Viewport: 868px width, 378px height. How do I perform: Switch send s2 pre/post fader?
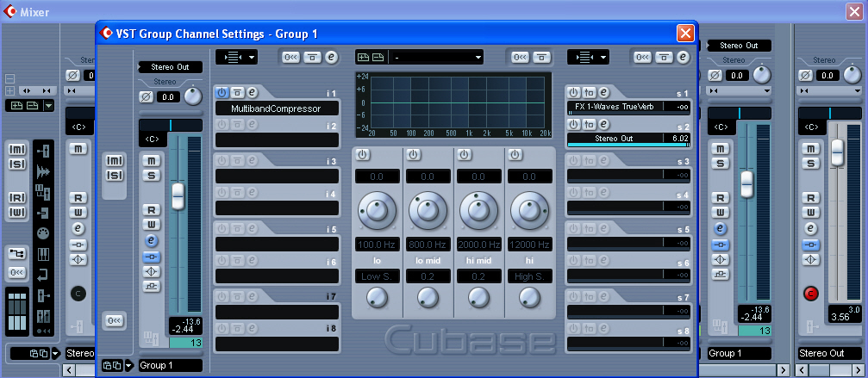[x=589, y=124]
